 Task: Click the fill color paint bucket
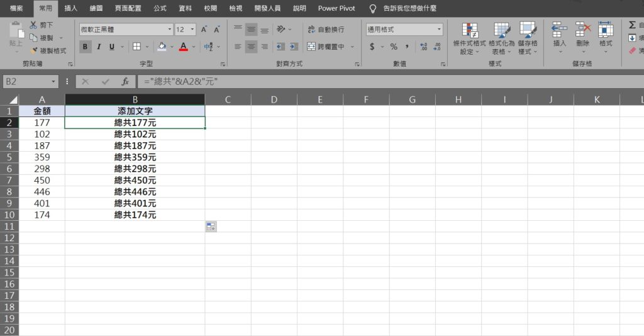point(162,47)
